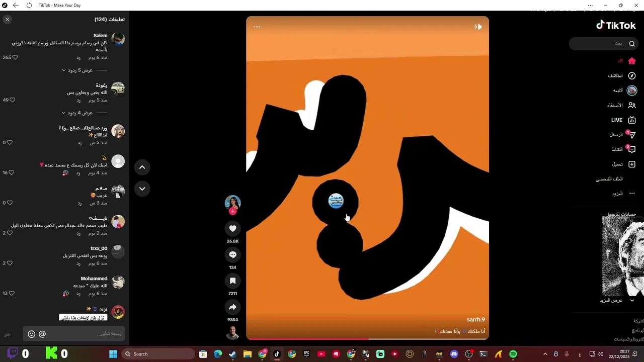Like trxx_00's comment heart

tap(10, 263)
